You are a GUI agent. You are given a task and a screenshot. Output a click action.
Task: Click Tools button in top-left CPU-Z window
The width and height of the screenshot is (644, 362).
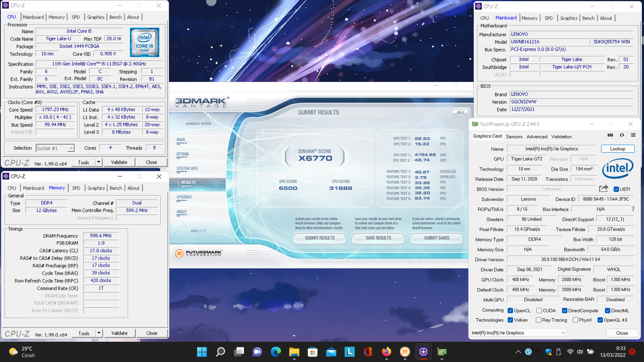tap(84, 162)
